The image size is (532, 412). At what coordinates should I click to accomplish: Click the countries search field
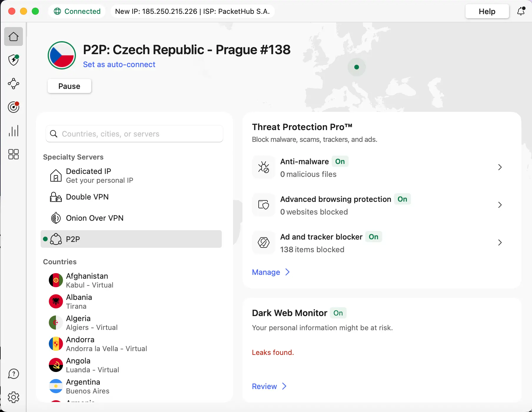[x=134, y=134]
